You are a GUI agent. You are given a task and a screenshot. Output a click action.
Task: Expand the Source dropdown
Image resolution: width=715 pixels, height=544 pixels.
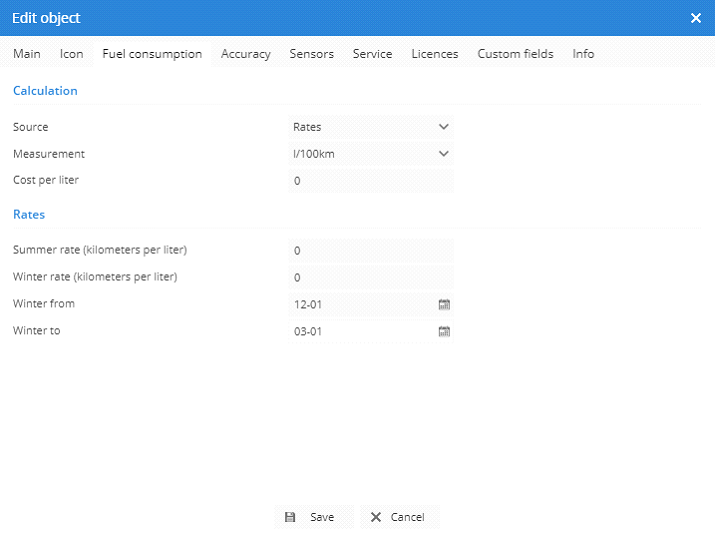(x=371, y=127)
